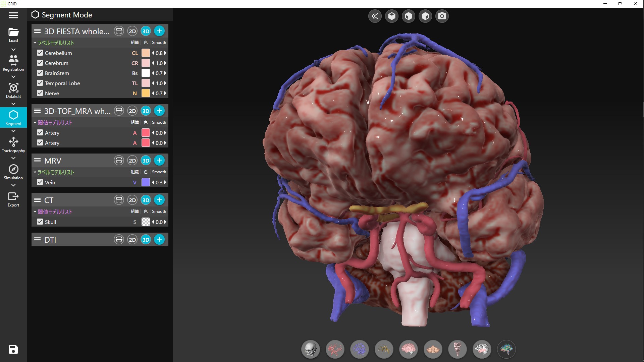Viewport: 644px width, 362px height.
Task: Click the add button on DTI row
Action: 159,240
